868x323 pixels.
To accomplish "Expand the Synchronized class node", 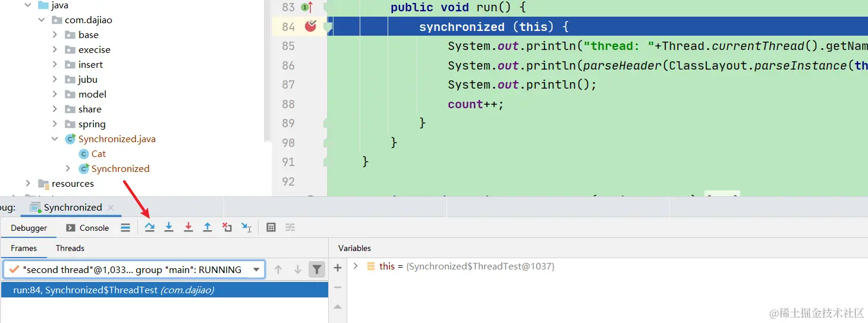I will [x=68, y=168].
